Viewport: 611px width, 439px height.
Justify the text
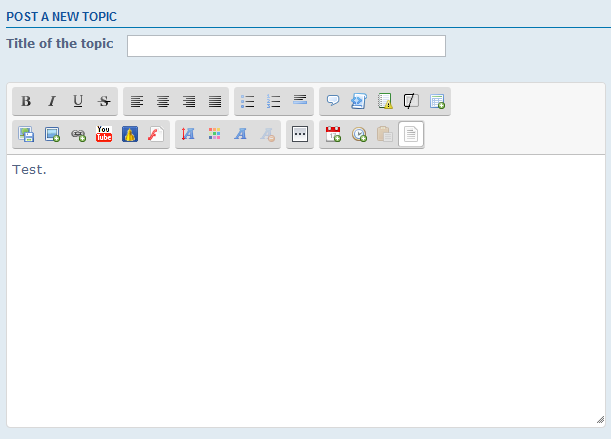pyautogui.click(x=215, y=101)
